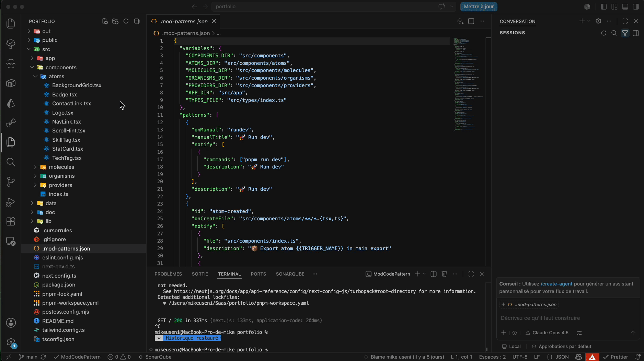This screenshot has height=361, width=644.
Task: Open the Manage gear in activity bar
Action: point(11,342)
